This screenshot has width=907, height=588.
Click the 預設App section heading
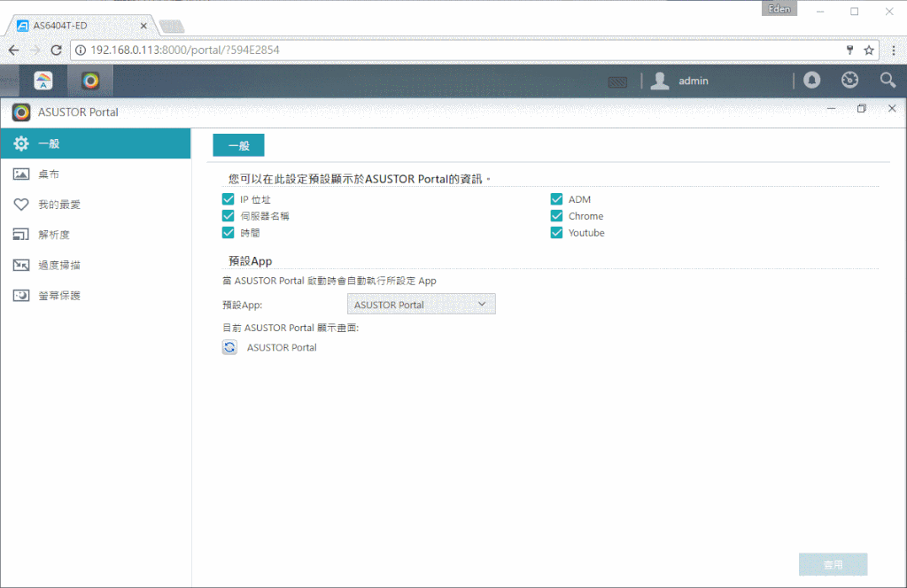[250, 260]
